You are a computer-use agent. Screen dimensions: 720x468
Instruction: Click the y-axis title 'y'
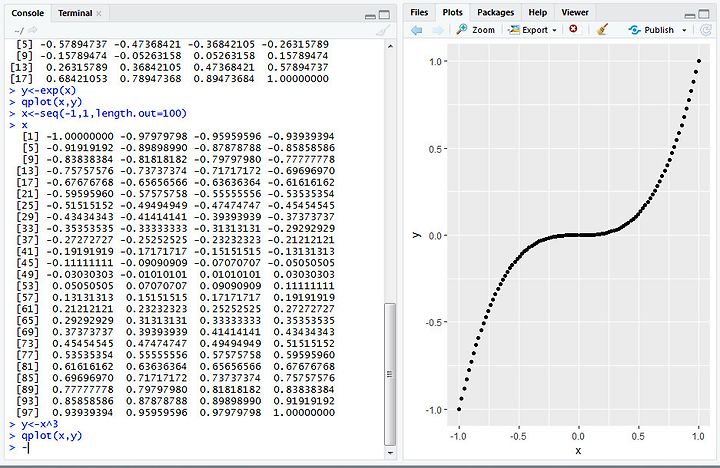tap(416, 235)
